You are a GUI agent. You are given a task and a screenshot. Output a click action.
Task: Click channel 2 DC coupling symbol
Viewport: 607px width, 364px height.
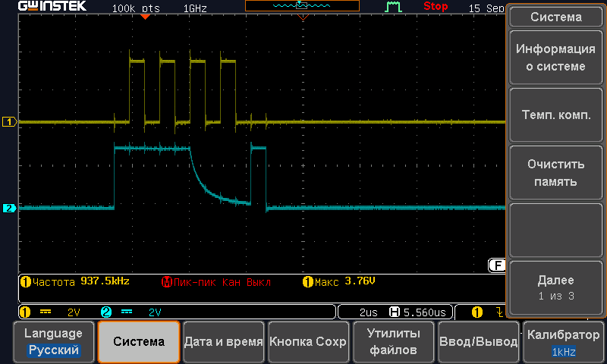(x=127, y=312)
